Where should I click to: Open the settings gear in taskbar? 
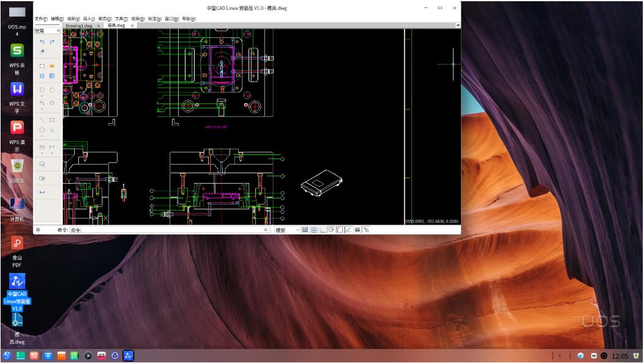click(115, 356)
